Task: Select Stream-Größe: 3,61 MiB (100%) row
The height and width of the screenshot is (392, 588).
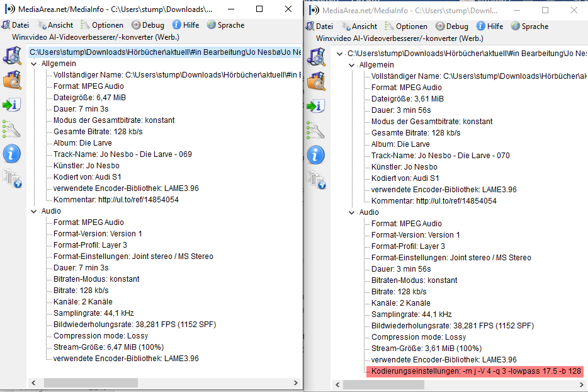Action: pyautogui.click(x=426, y=349)
